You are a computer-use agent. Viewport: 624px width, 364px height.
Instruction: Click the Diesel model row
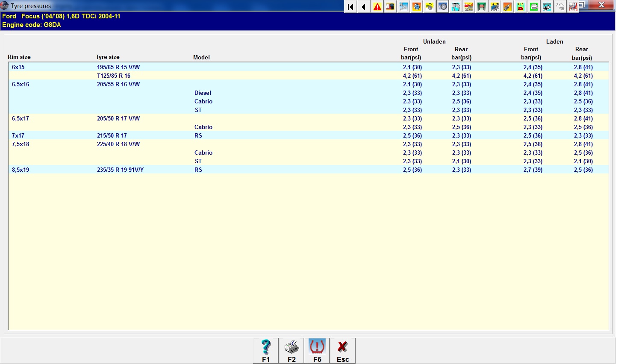203,93
